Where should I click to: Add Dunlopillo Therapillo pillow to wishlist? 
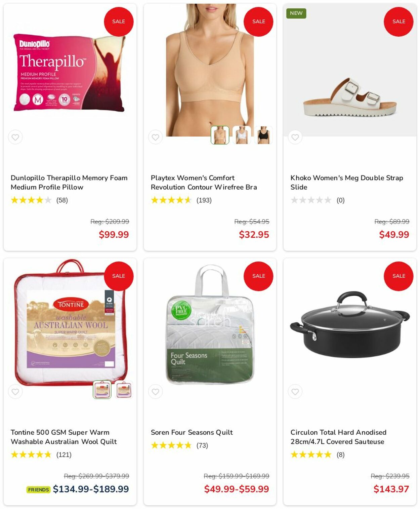tap(15, 137)
